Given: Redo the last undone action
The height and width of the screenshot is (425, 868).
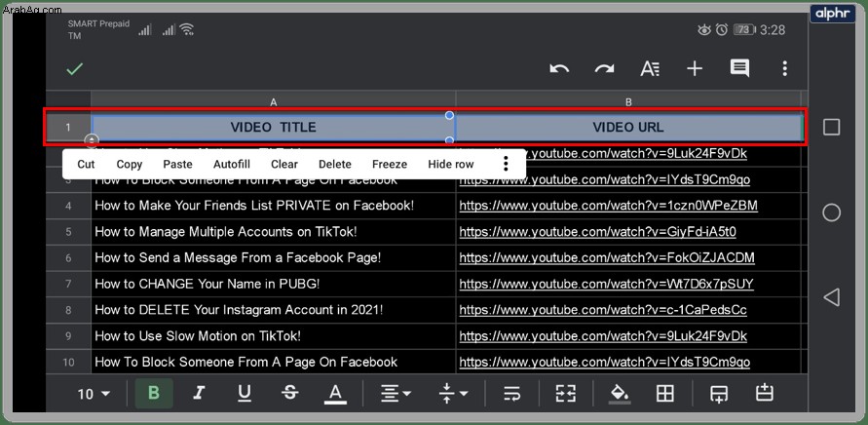Looking at the screenshot, I should click(605, 68).
